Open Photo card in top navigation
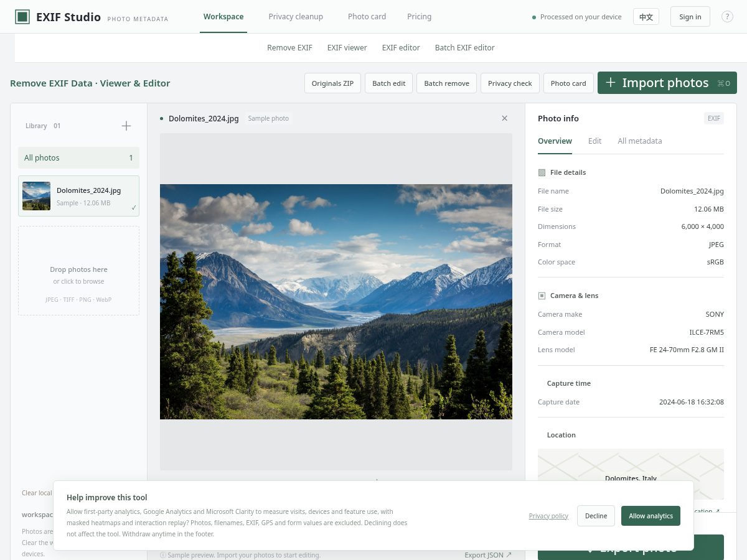Viewport: 747px width, 560px height. (367, 17)
